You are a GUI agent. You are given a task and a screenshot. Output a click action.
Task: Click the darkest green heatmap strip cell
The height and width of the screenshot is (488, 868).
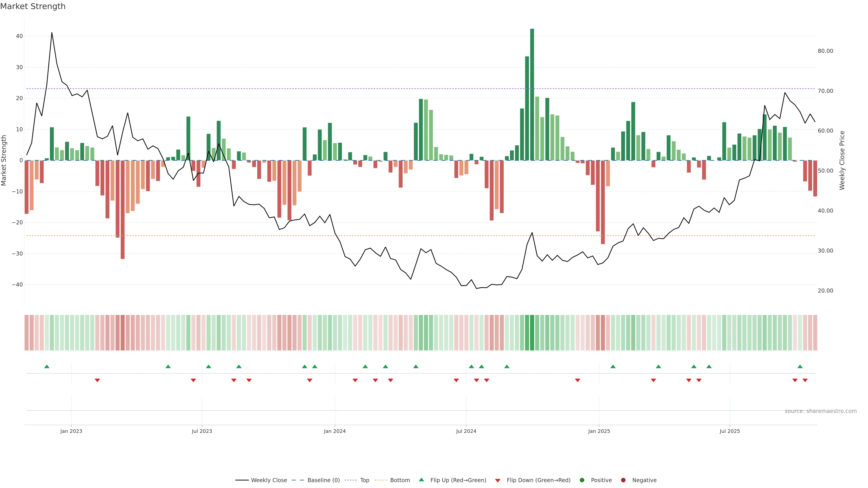pyautogui.click(x=532, y=332)
